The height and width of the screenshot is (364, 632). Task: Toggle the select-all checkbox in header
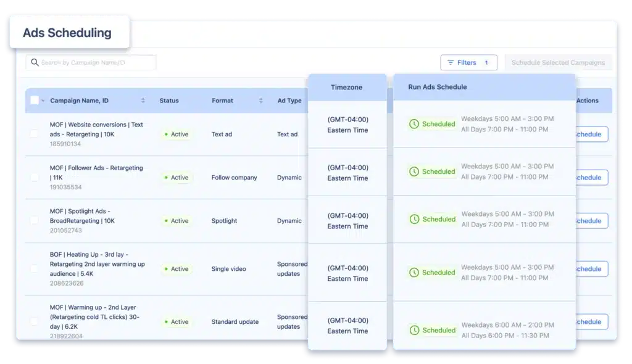click(35, 101)
